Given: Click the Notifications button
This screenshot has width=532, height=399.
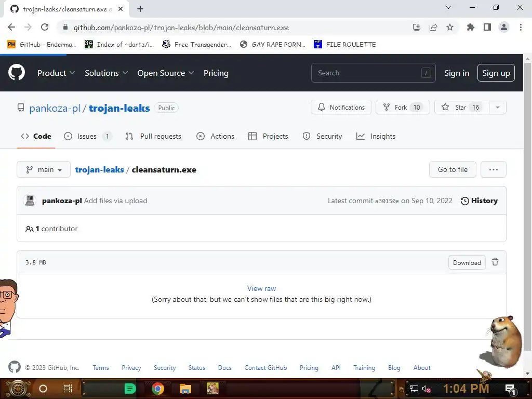Looking at the screenshot, I should pos(341,107).
